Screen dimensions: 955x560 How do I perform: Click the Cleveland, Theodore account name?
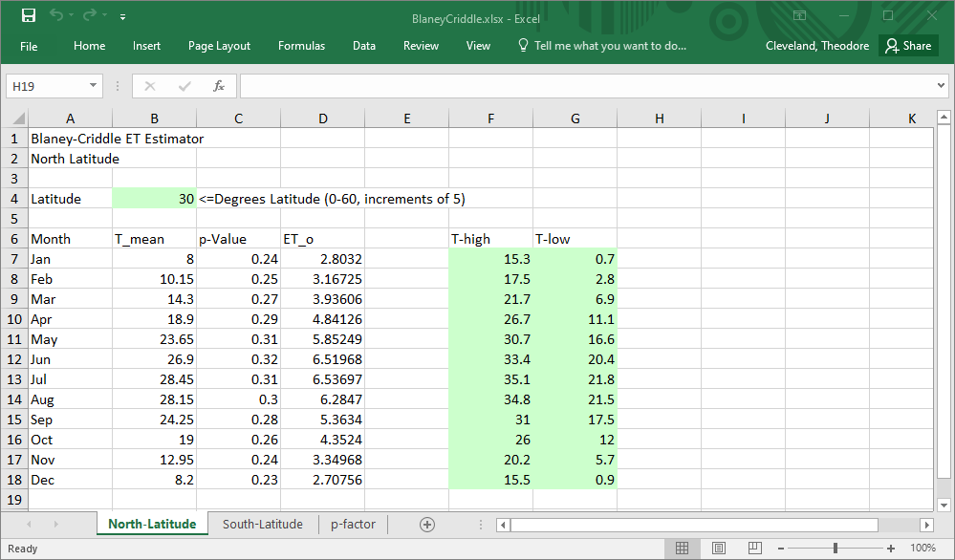tap(816, 46)
